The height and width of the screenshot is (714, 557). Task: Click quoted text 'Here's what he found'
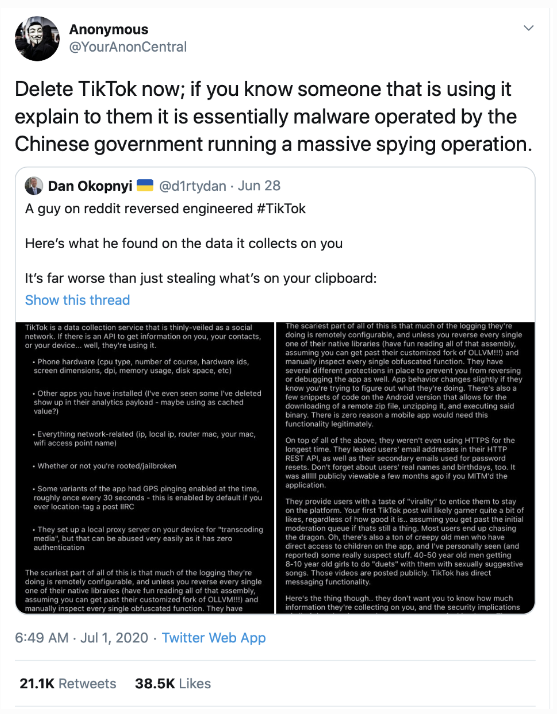pos(184,243)
